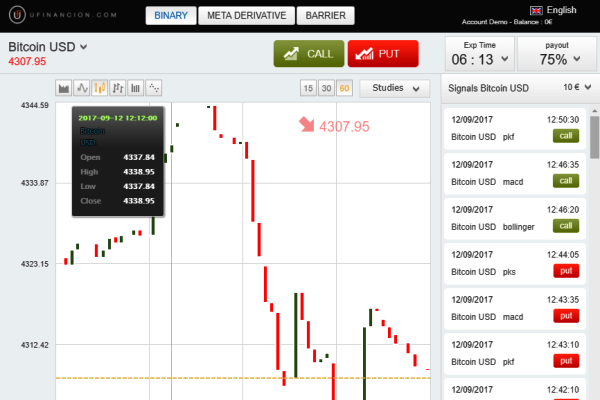
Task: Click the Account Demo balance text
Action: click(507, 22)
